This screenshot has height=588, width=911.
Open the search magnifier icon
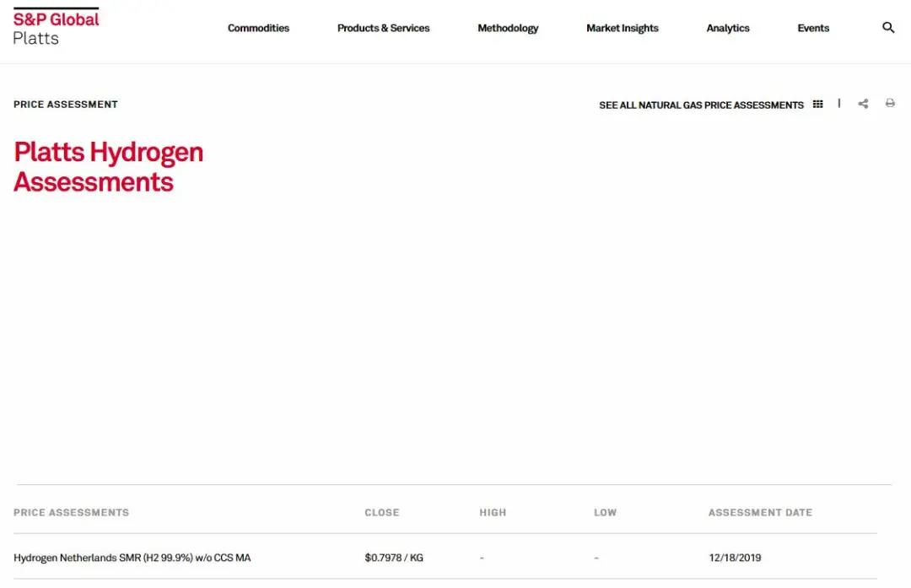(x=888, y=28)
